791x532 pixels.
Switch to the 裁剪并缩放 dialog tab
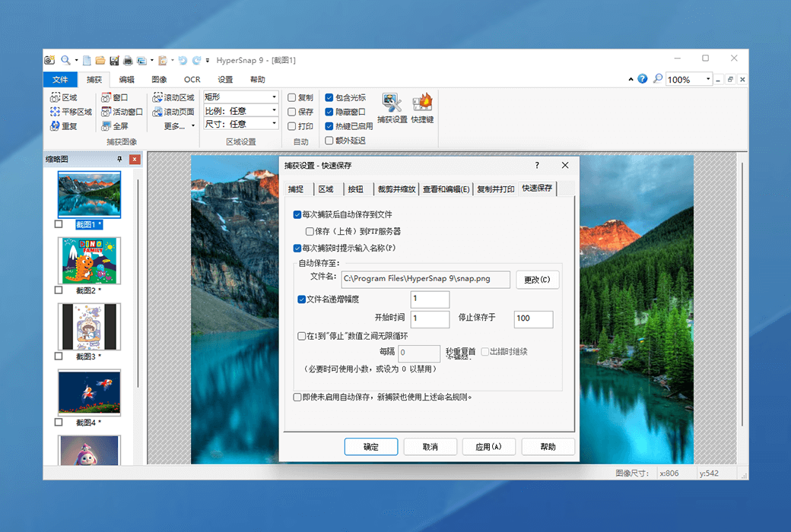click(x=396, y=189)
